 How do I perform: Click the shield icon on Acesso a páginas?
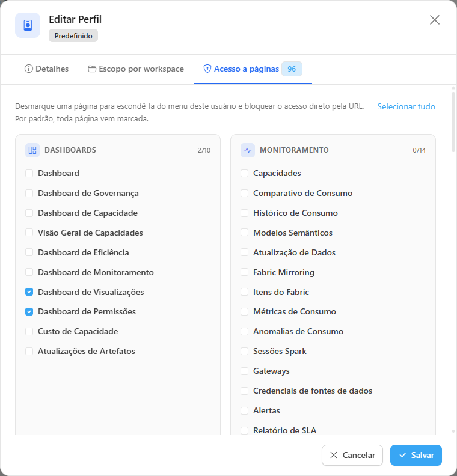[207, 69]
